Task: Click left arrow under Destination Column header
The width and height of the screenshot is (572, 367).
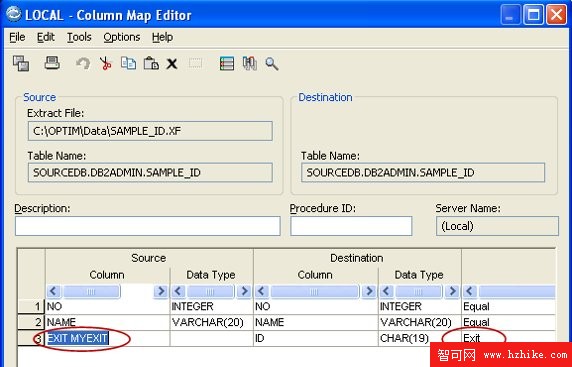Action: click(262, 291)
